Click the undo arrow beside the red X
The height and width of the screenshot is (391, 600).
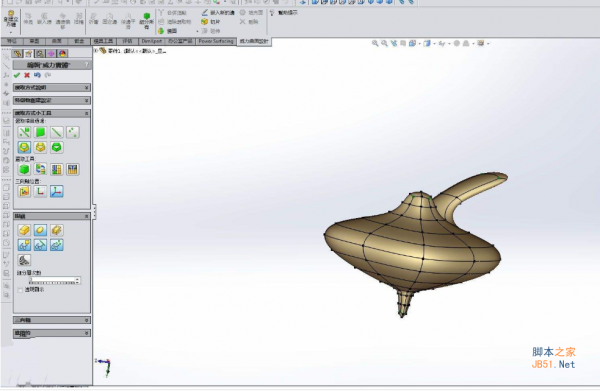pyautogui.click(x=37, y=75)
